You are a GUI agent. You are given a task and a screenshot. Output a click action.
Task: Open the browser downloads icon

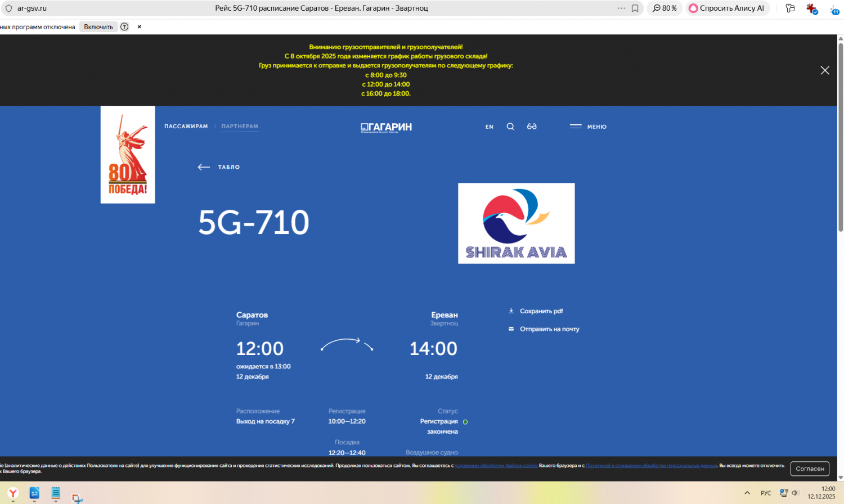(834, 9)
